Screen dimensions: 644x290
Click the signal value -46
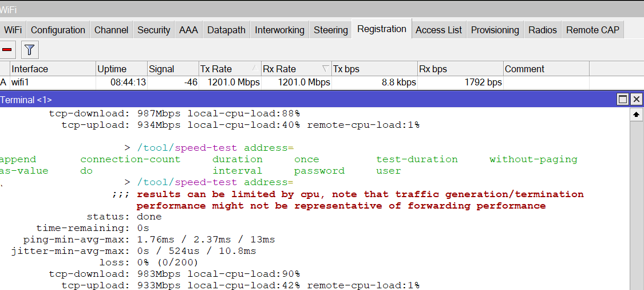pos(191,83)
